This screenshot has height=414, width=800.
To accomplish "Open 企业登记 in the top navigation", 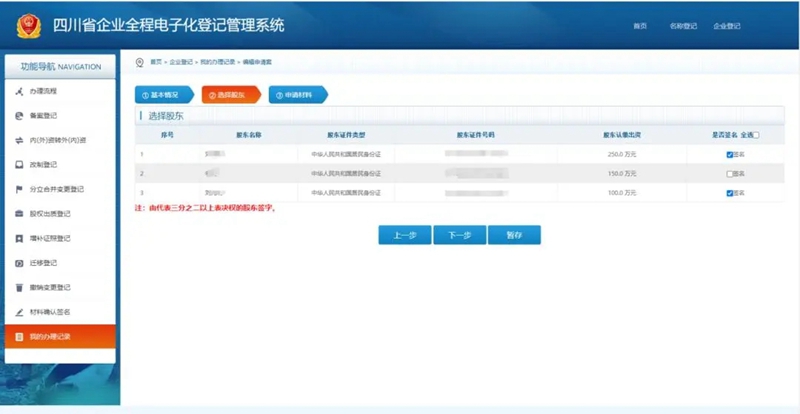I will point(727,26).
